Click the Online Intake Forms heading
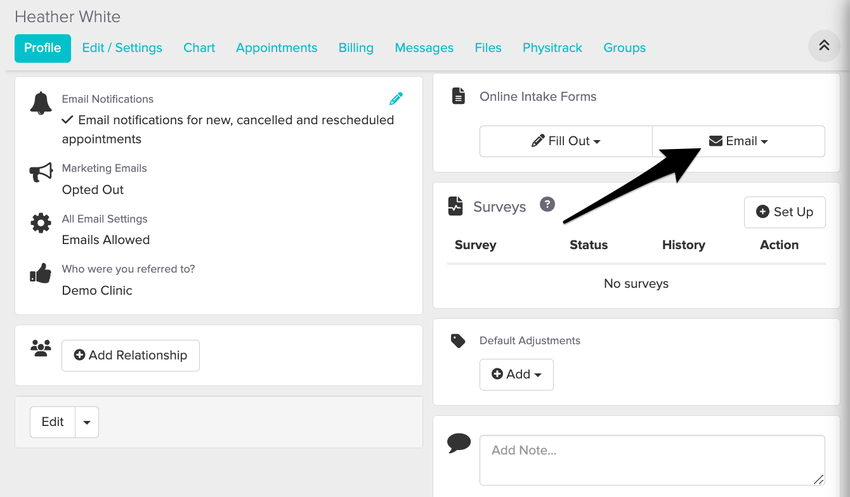This screenshot has width=850, height=497. click(x=538, y=96)
